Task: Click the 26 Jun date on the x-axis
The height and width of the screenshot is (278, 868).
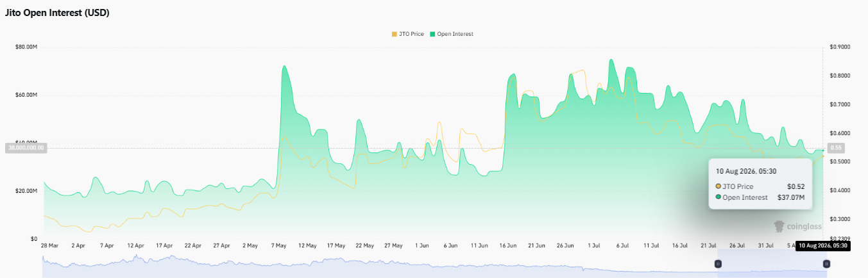Action: pos(565,245)
